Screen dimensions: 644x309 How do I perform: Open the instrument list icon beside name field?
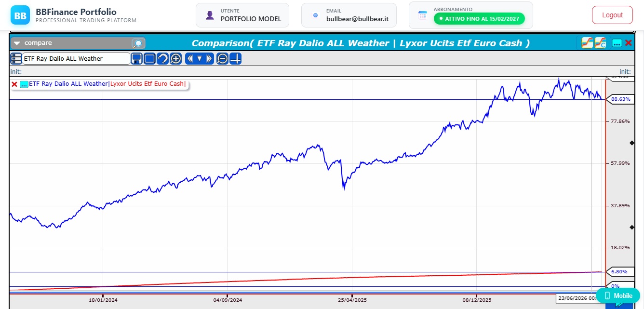click(16, 59)
